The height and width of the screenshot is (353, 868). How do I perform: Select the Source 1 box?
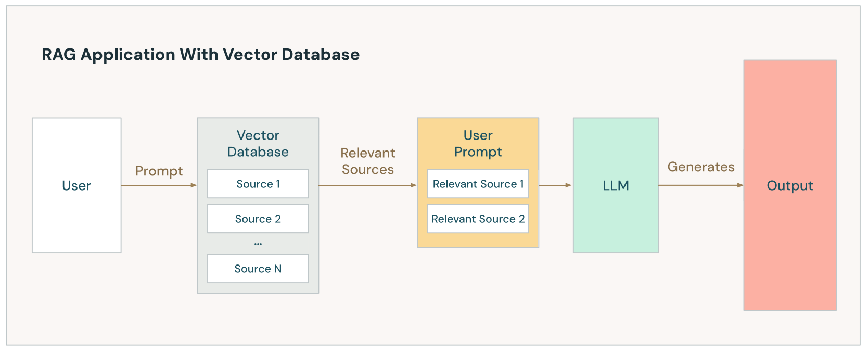click(258, 184)
